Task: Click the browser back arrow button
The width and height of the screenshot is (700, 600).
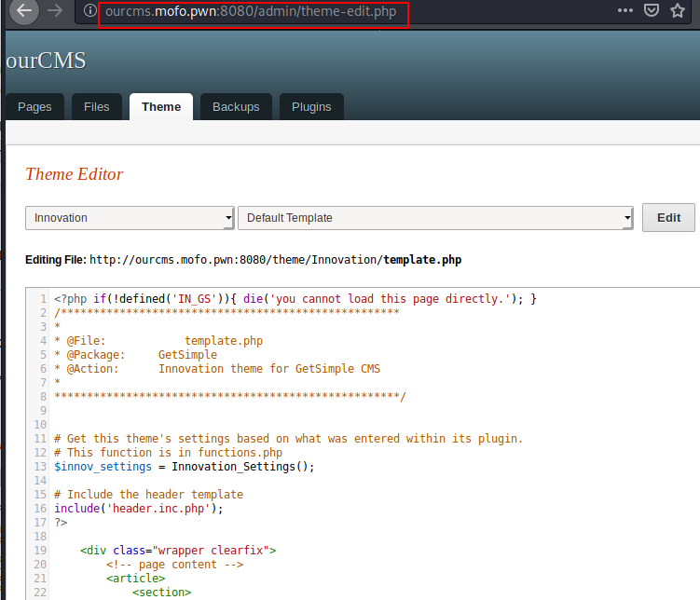Action: pyautogui.click(x=24, y=10)
